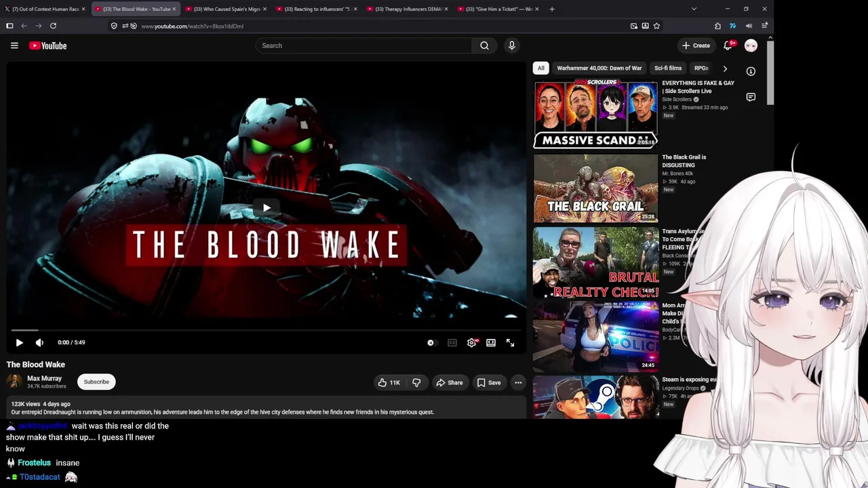Viewport: 868px width, 488px height.
Task: Open the browser tab list dropdown arrow
Action: click(694, 9)
